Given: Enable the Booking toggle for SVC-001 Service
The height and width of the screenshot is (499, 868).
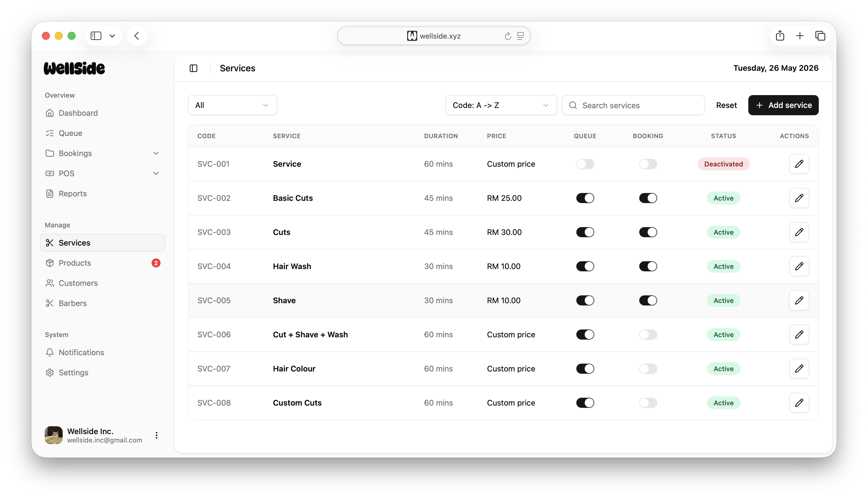Looking at the screenshot, I should (x=648, y=164).
